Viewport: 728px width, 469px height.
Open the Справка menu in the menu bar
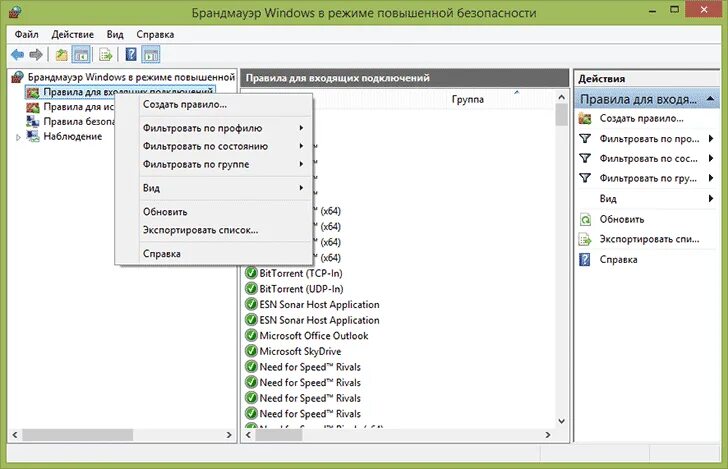pyautogui.click(x=155, y=34)
